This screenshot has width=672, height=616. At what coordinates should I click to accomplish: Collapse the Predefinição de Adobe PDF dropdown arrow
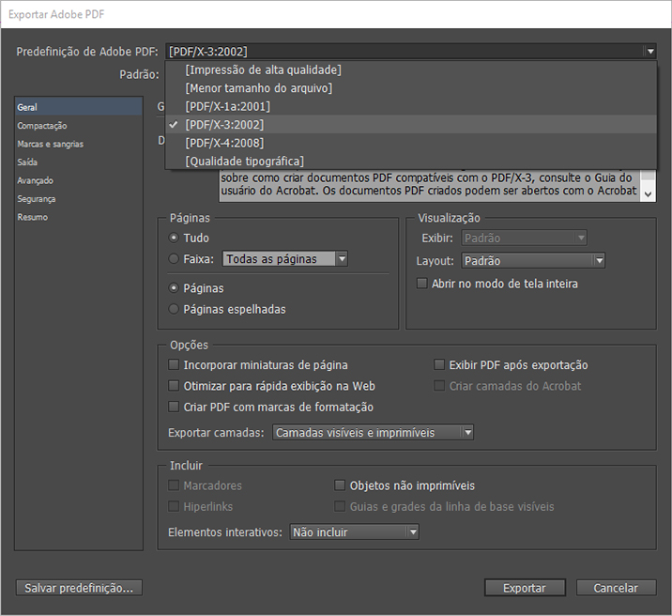click(649, 52)
